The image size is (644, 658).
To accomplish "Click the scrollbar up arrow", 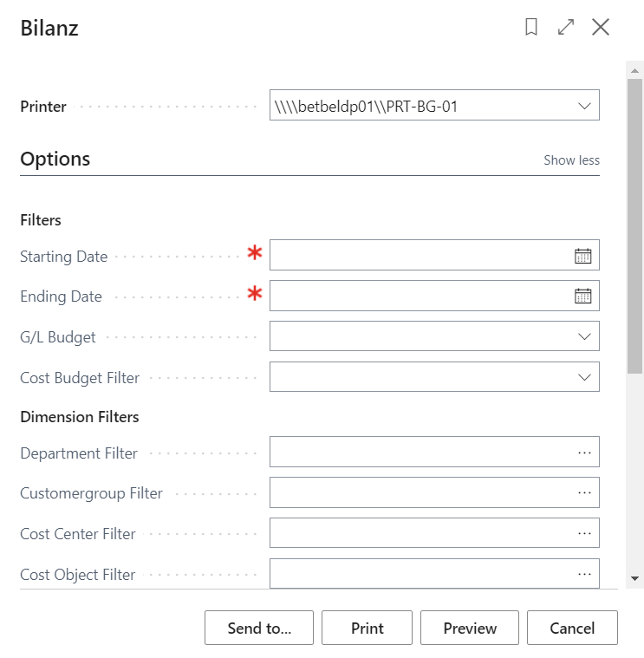I will tap(634, 71).
